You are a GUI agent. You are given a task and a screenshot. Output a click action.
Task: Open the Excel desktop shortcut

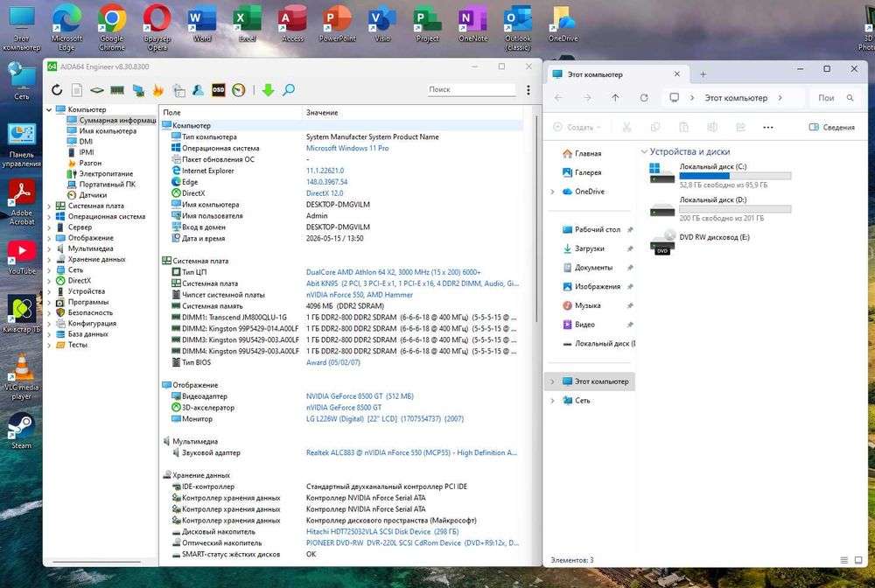(x=248, y=24)
